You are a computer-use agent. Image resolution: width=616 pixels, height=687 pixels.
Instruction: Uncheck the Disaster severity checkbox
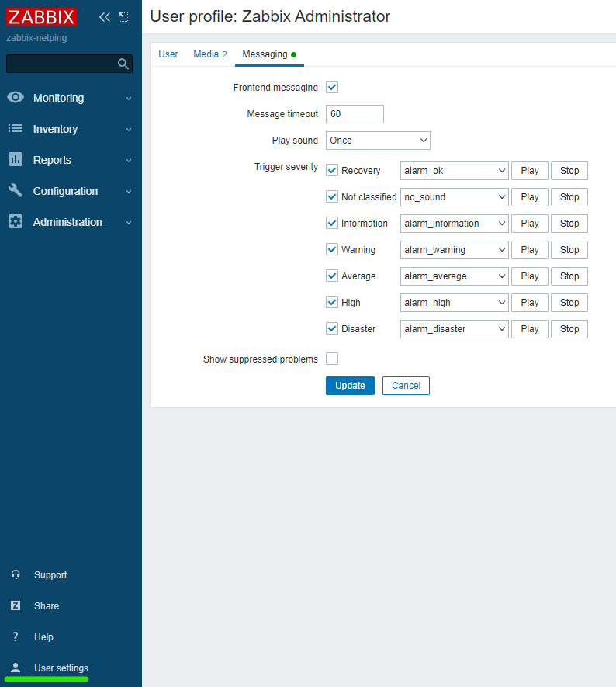point(332,328)
